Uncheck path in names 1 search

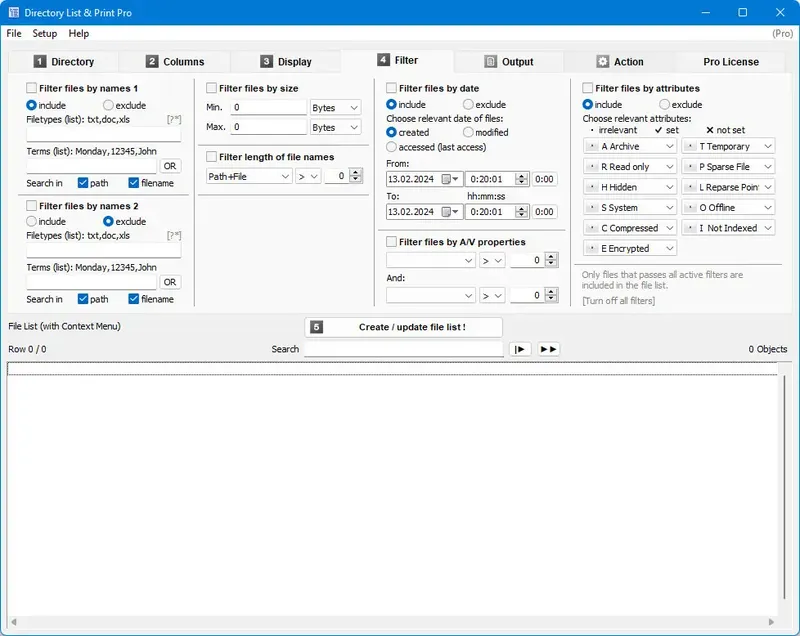[83, 183]
